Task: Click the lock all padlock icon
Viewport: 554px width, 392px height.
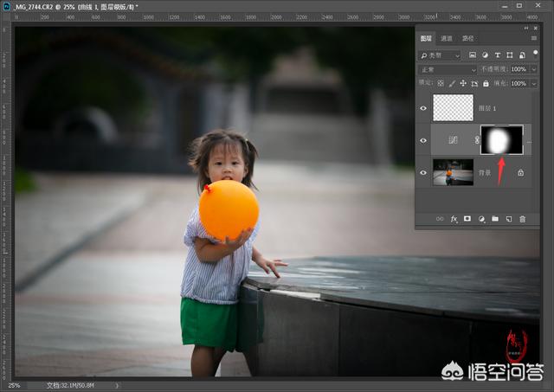Action: coord(486,84)
